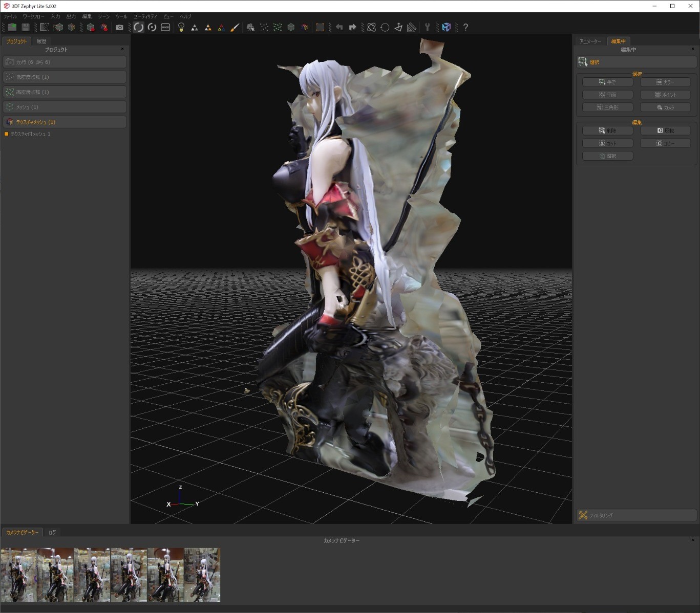Expand the フィルタリング section
The width and height of the screenshot is (700, 613).
click(x=637, y=515)
